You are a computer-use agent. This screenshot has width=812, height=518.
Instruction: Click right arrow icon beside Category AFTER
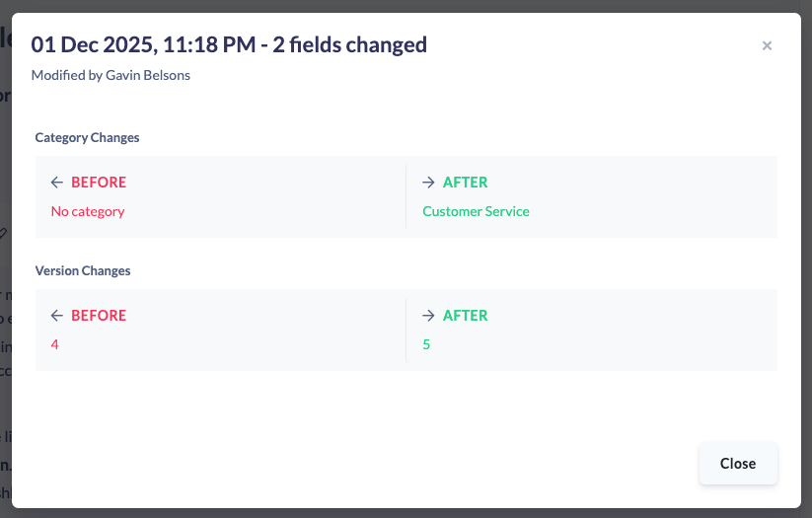[428, 183]
